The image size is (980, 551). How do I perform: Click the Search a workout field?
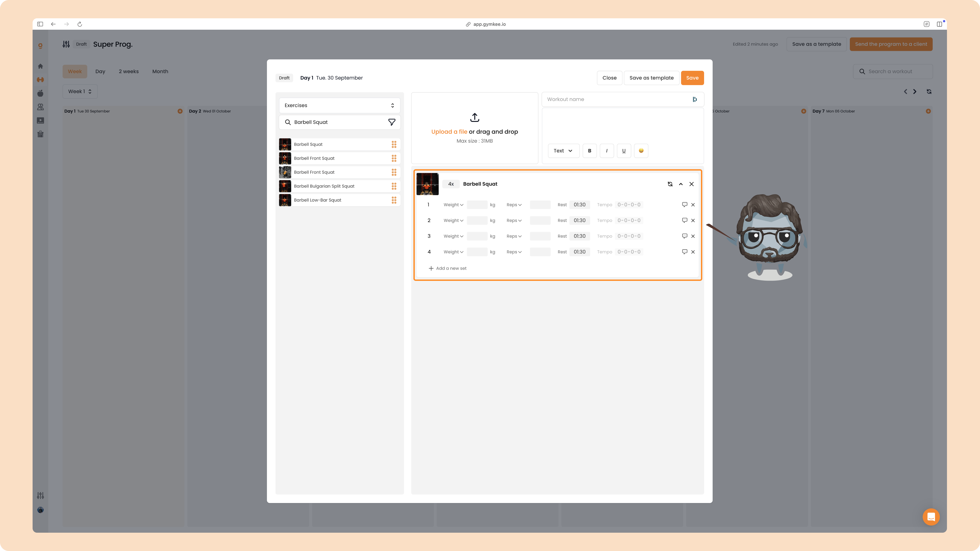pyautogui.click(x=892, y=71)
